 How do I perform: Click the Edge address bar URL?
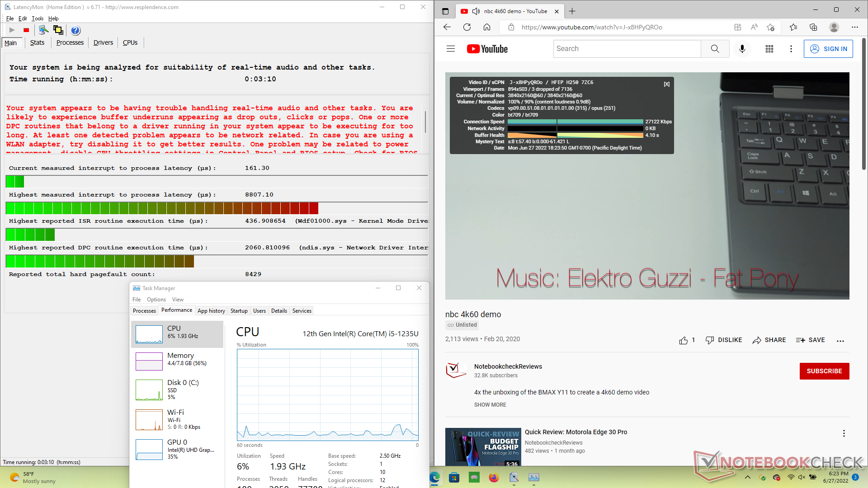[x=592, y=27]
